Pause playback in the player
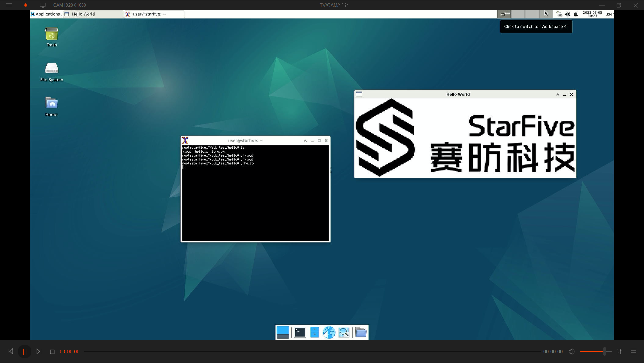 25,352
